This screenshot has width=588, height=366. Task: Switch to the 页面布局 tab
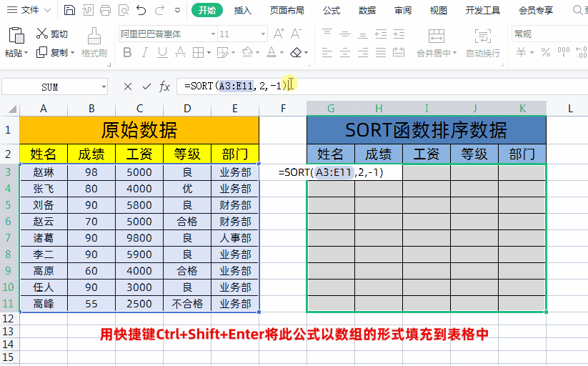pyautogui.click(x=287, y=11)
